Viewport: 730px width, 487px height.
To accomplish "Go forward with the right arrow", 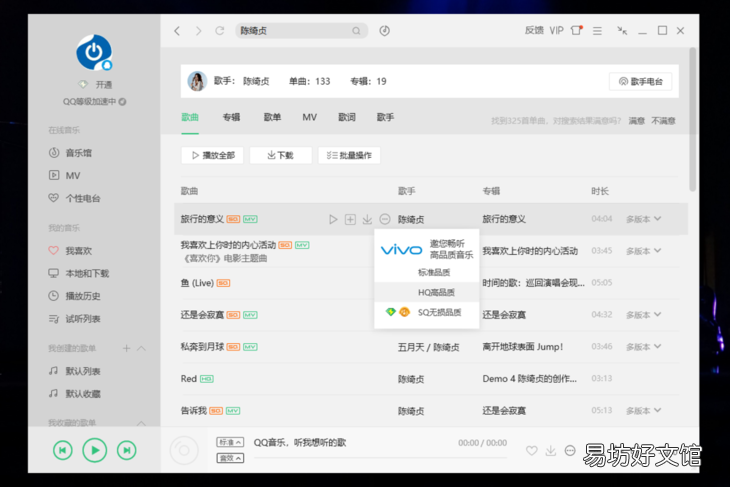I will [198, 31].
